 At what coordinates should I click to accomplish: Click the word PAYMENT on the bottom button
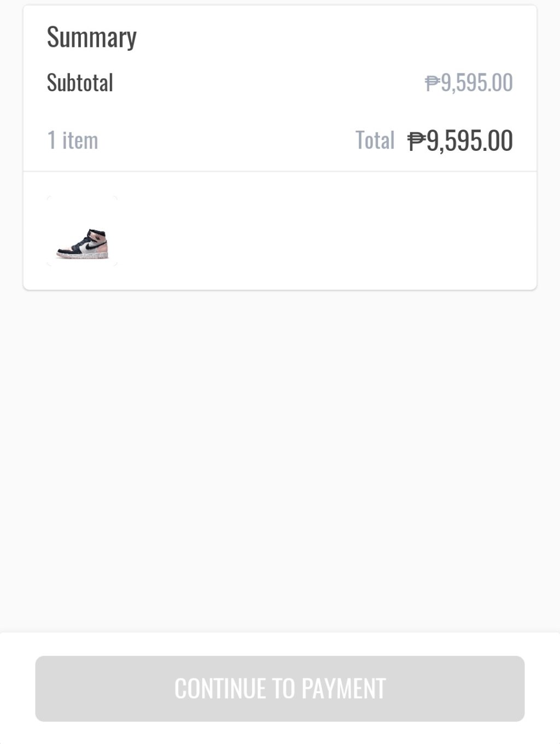pyautogui.click(x=343, y=688)
